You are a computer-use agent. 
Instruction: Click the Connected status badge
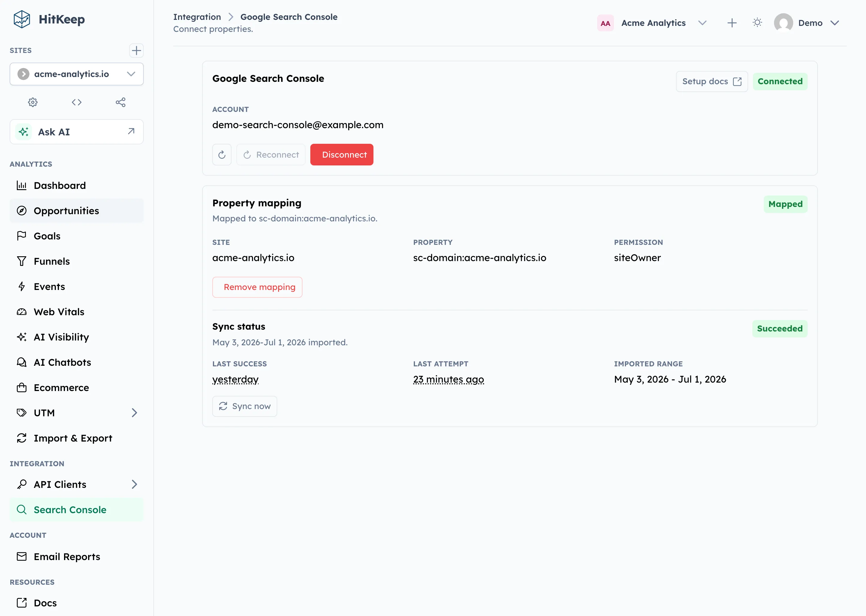tap(780, 82)
